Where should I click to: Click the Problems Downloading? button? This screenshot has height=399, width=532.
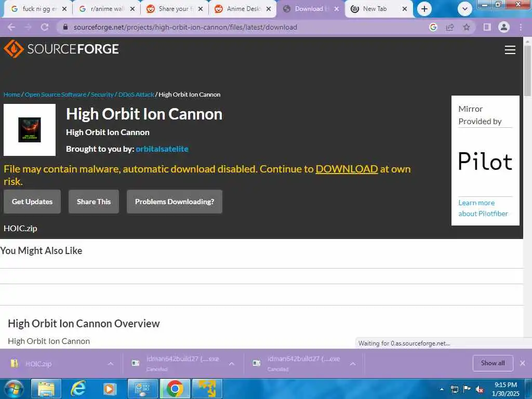coord(175,202)
